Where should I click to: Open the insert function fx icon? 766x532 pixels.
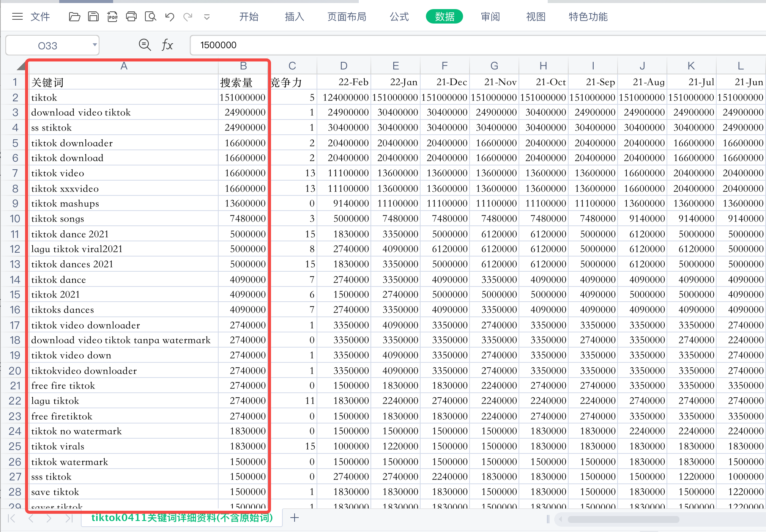pyautogui.click(x=167, y=45)
